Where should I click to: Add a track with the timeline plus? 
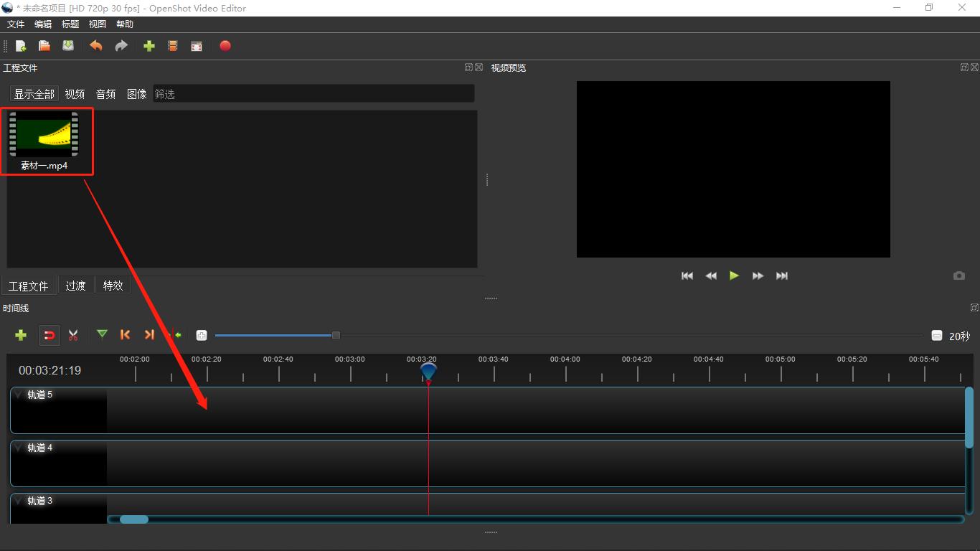21,335
